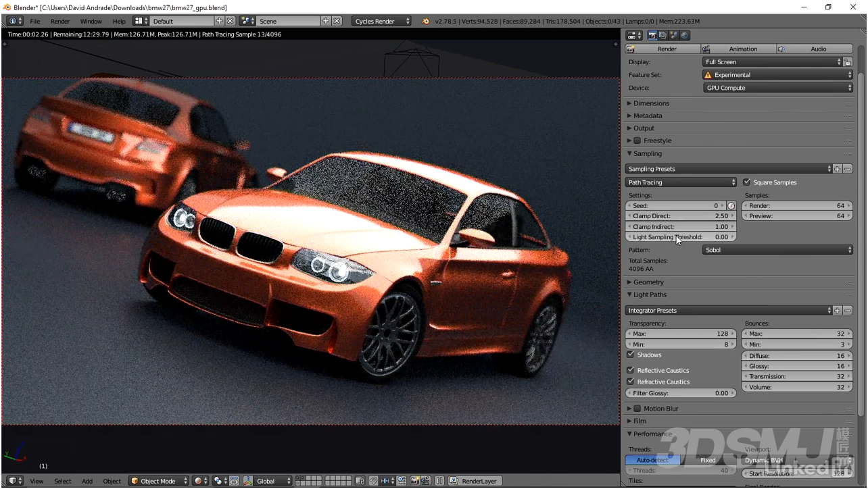Screen dimensions: 868x489
Task: Open the Display dropdown showing Full Screen
Action: (x=773, y=62)
